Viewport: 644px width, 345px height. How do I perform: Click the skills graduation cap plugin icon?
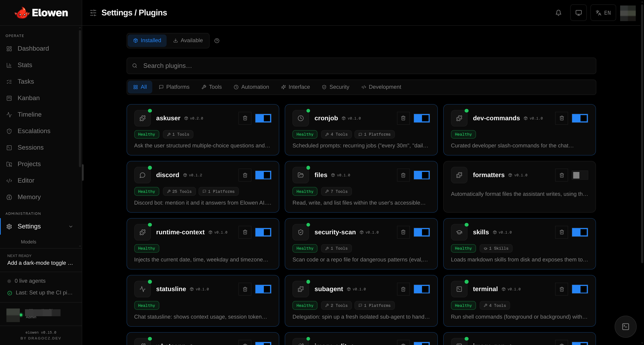pos(459,232)
